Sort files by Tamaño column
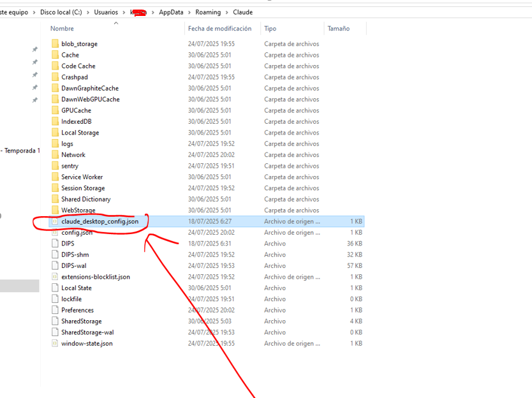Image resolution: width=532 pixels, height=398 pixels. (338, 29)
